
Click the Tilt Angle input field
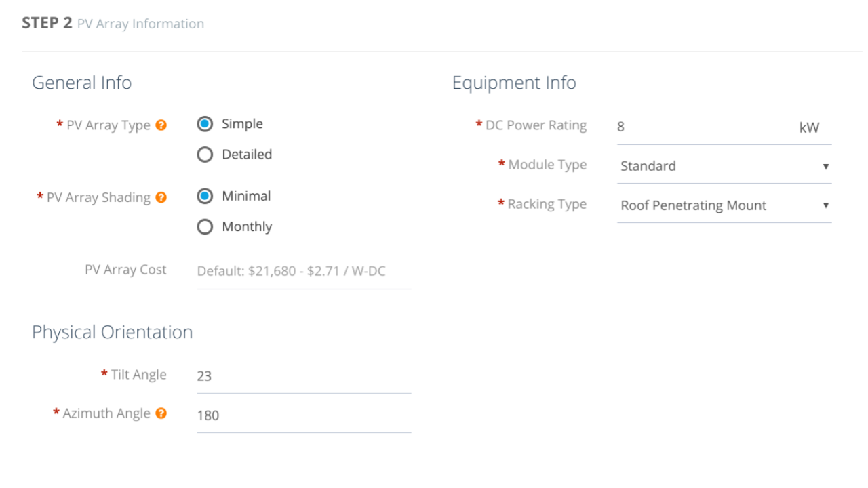[x=304, y=376]
